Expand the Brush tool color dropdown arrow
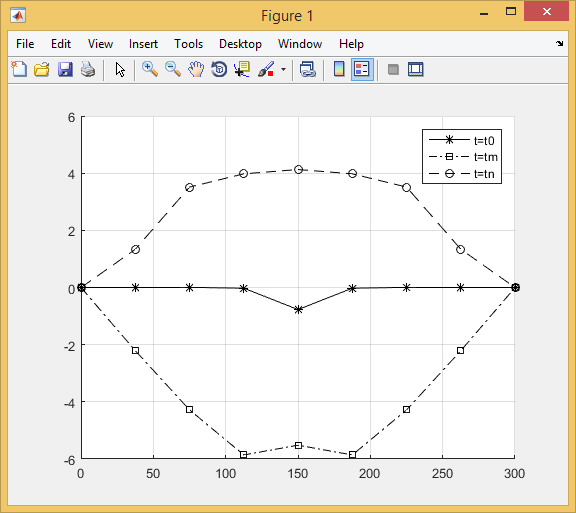 coord(283,69)
